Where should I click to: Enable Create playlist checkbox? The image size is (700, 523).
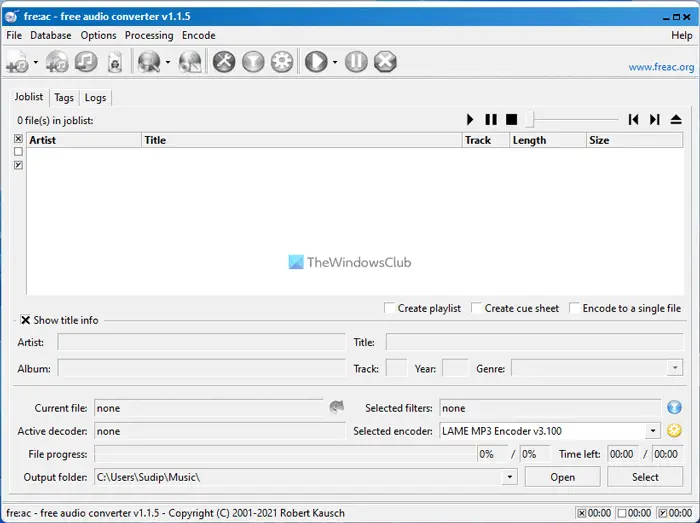[x=389, y=308]
